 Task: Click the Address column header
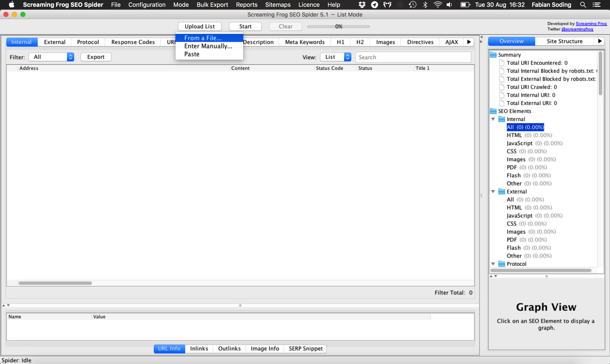(x=124, y=68)
